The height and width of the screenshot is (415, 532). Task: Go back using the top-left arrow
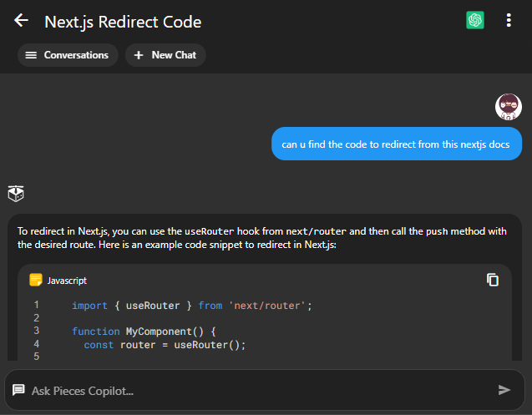pos(22,21)
